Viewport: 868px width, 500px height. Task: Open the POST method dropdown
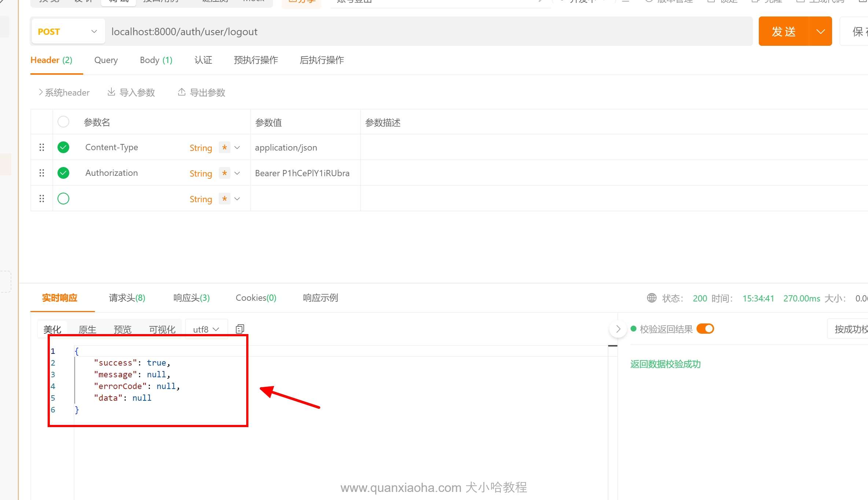(x=68, y=32)
